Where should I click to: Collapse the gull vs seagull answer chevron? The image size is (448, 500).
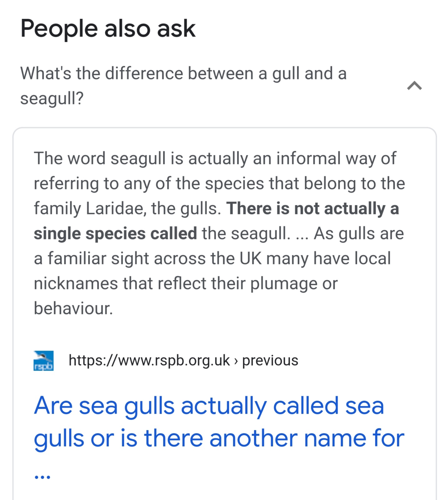(414, 86)
